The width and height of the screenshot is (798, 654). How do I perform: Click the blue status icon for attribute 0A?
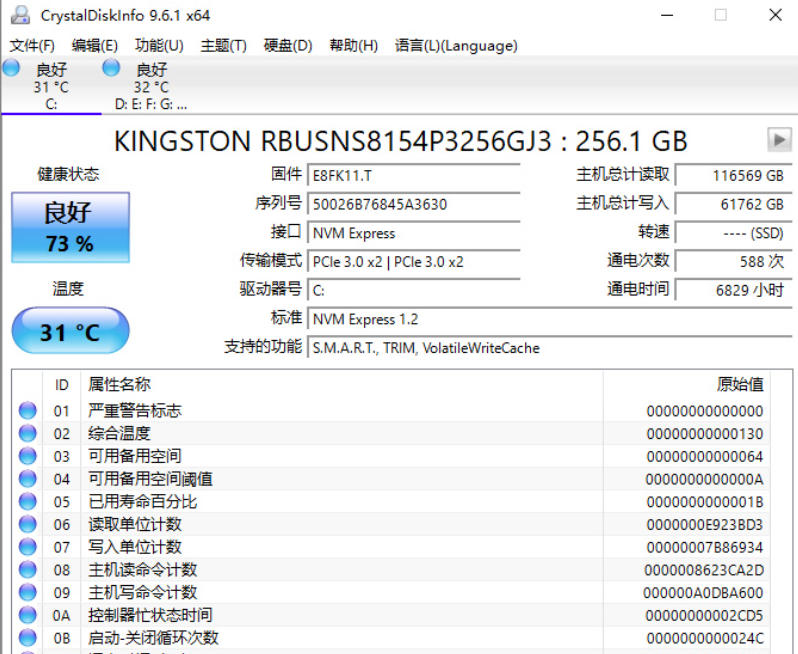(28, 615)
